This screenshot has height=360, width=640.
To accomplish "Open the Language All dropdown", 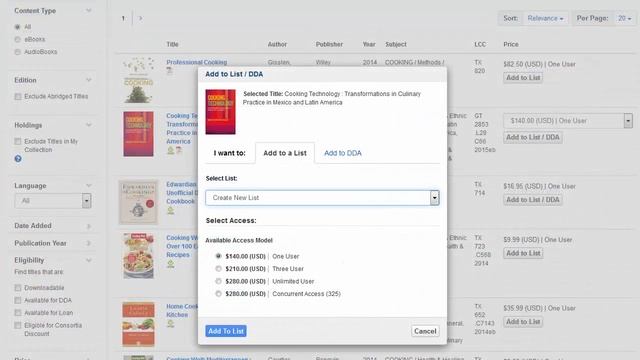I will (x=53, y=201).
